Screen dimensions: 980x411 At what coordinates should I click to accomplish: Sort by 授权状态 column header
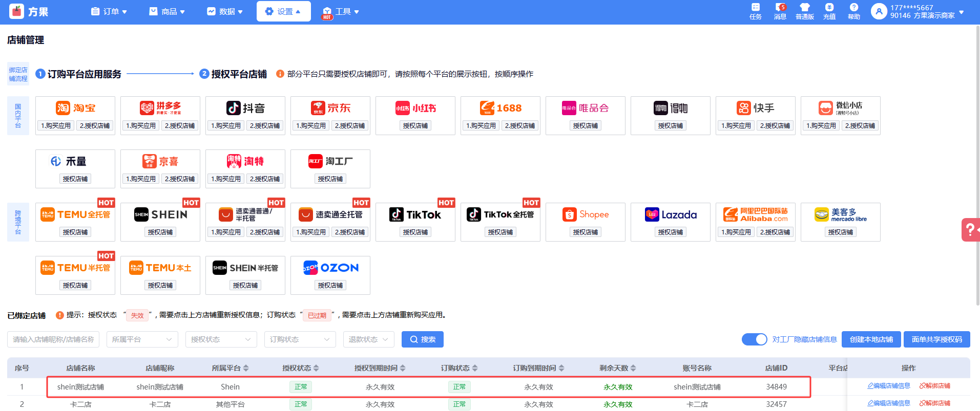pos(300,368)
